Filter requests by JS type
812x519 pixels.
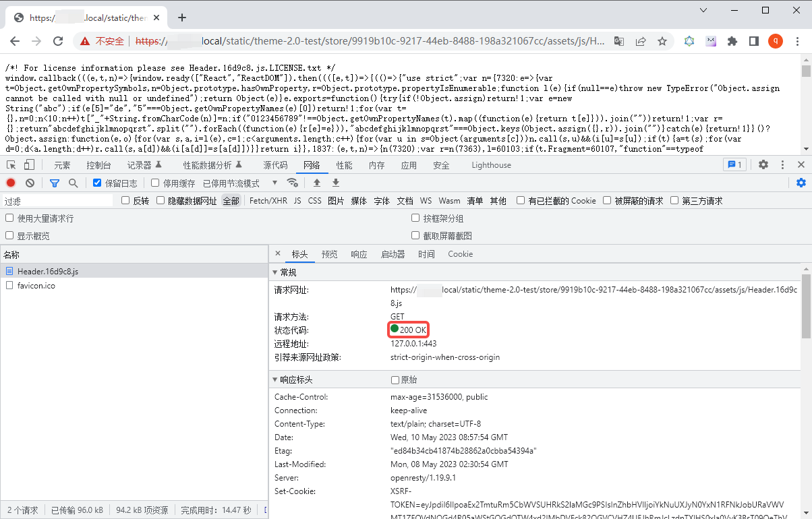297,200
